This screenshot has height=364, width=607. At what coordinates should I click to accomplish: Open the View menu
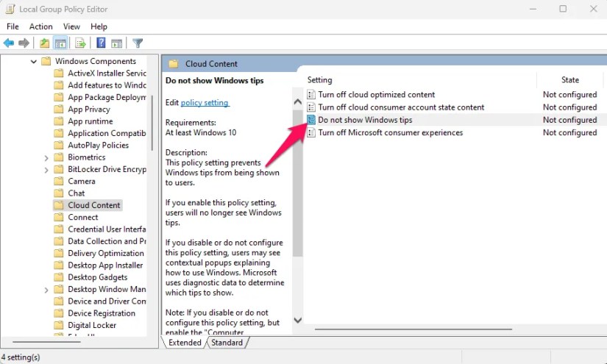[71, 26]
